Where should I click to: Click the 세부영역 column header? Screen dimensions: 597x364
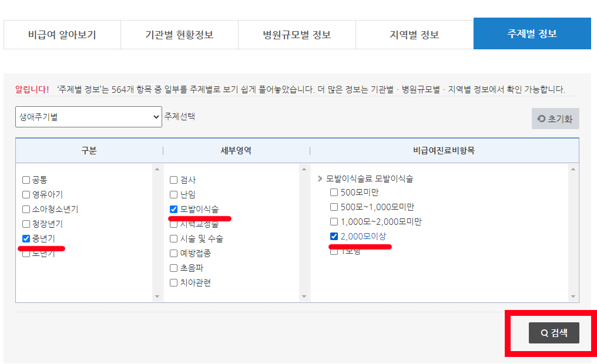click(236, 151)
